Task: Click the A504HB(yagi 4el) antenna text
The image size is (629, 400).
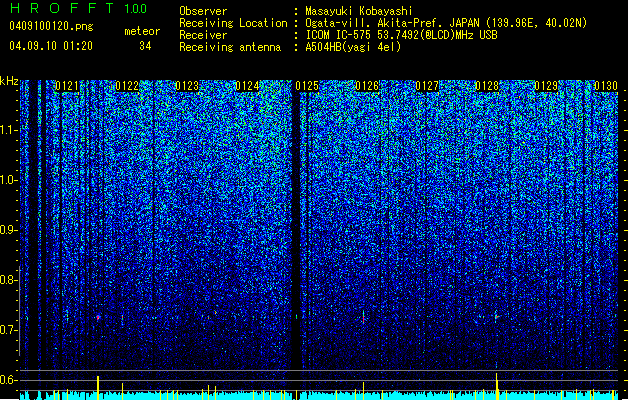Action: (353, 47)
